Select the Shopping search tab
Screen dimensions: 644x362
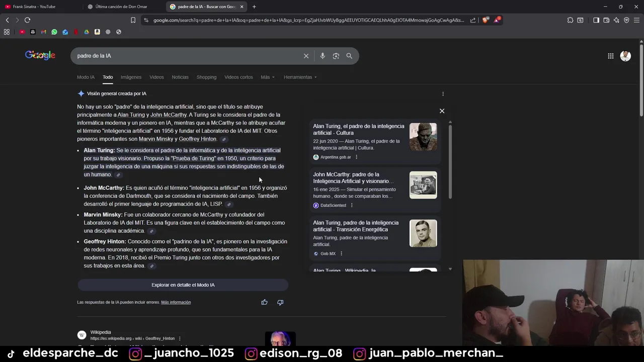point(206,77)
